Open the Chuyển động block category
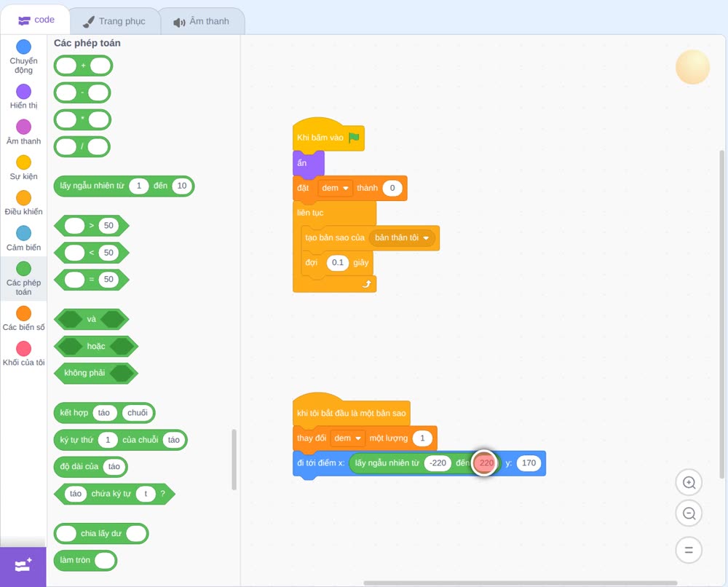 pyautogui.click(x=23, y=56)
